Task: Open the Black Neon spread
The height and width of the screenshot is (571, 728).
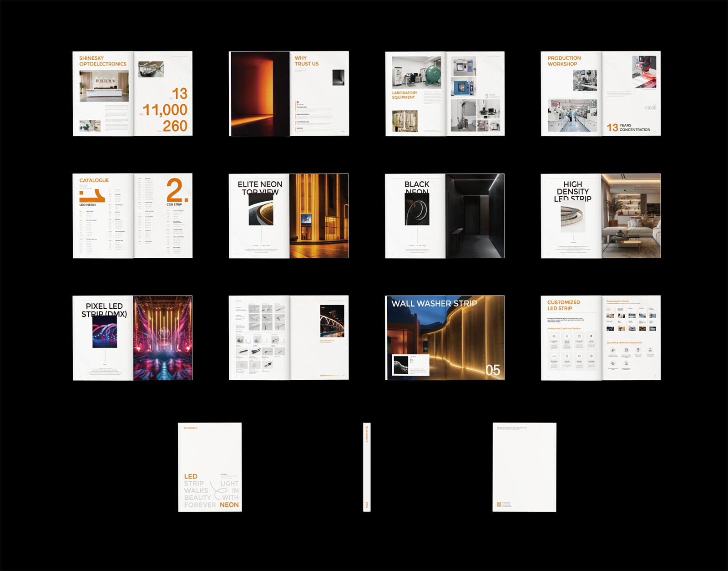Action: click(x=445, y=215)
